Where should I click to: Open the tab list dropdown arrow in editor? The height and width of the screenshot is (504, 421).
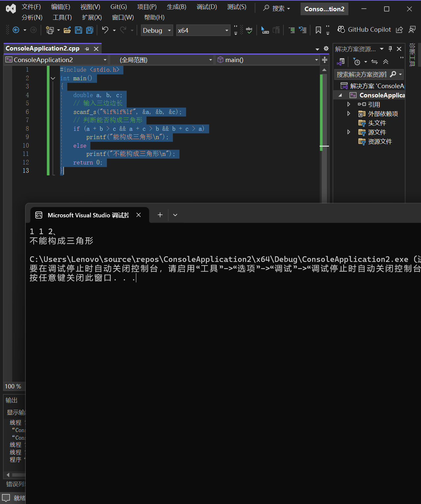tap(317, 49)
